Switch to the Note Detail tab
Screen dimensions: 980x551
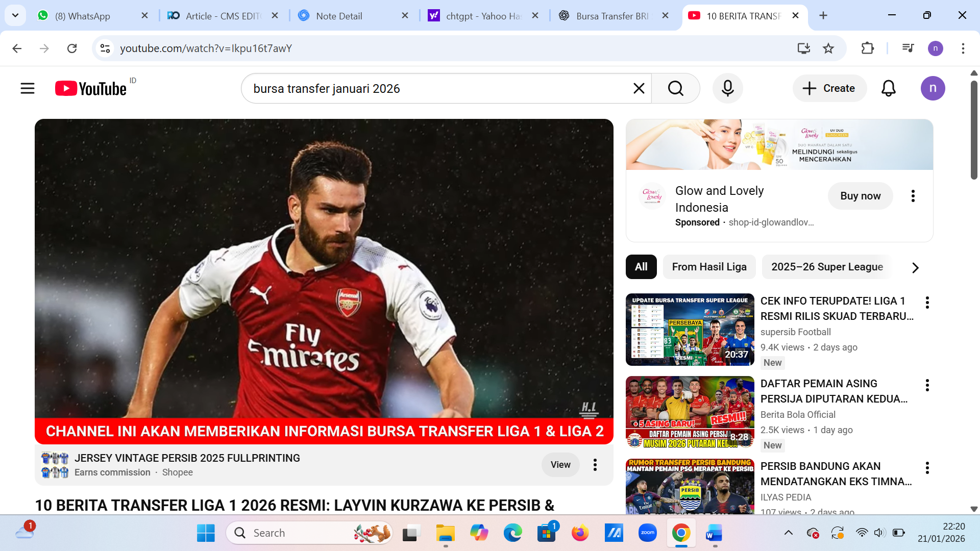coord(352,16)
